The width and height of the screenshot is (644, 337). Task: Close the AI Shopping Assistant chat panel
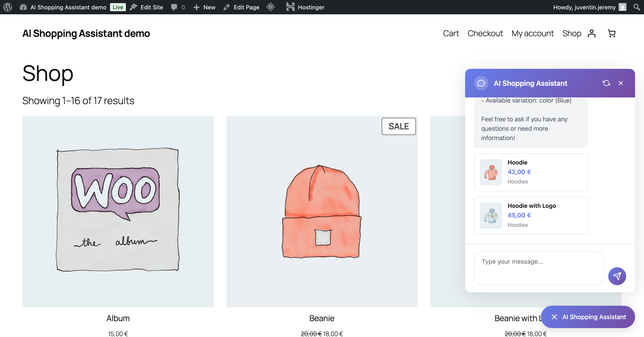(x=621, y=83)
